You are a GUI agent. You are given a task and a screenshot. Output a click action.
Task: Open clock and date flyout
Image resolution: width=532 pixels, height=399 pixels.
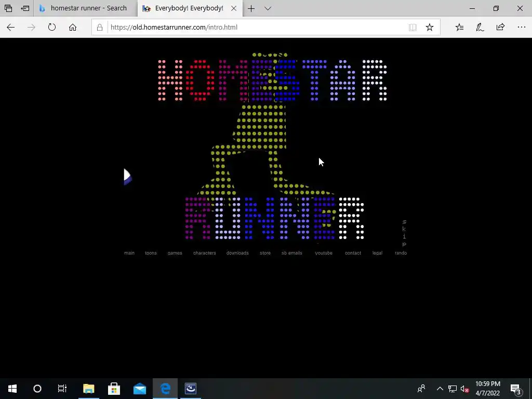click(x=487, y=389)
